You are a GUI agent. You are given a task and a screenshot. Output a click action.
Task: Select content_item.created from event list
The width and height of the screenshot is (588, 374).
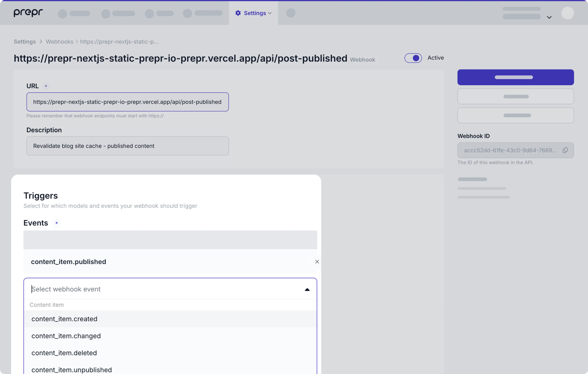64,319
